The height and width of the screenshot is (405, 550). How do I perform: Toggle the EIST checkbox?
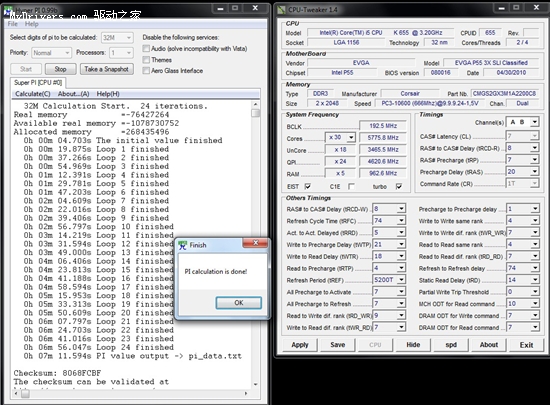pos(308,186)
